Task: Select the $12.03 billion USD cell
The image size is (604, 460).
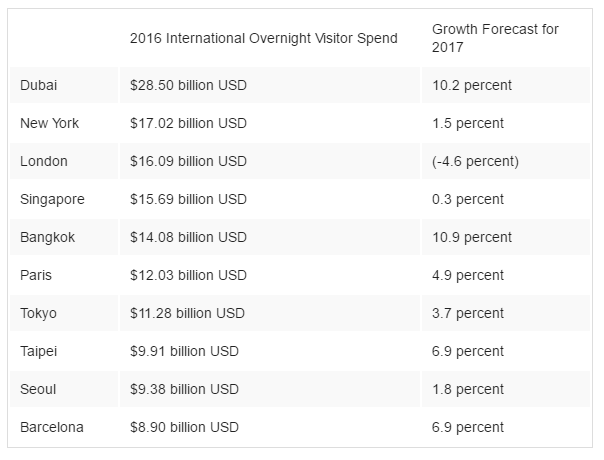Action: [188, 276]
